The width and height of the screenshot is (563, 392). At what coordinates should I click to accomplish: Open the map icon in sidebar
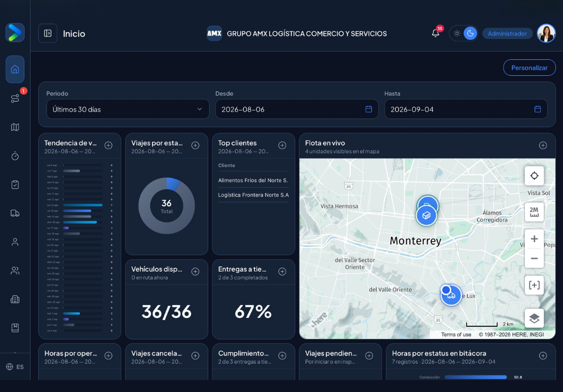click(x=15, y=127)
